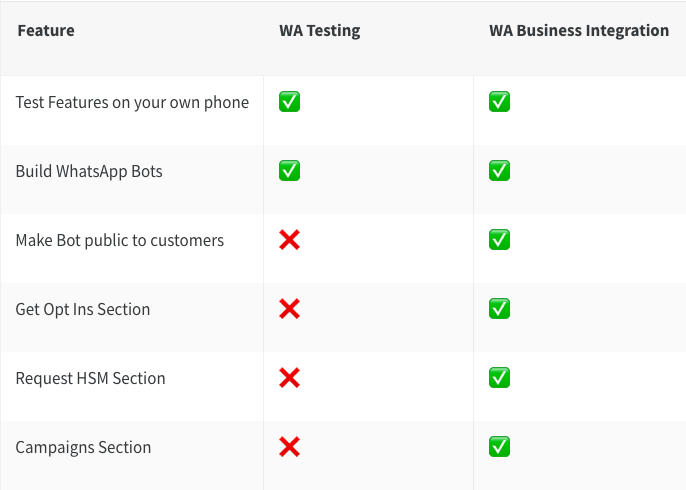The height and width of the screenshot is (490, 686).
Task: Select the Build WhatsApp Bots row label
Action: click(89, 172)
